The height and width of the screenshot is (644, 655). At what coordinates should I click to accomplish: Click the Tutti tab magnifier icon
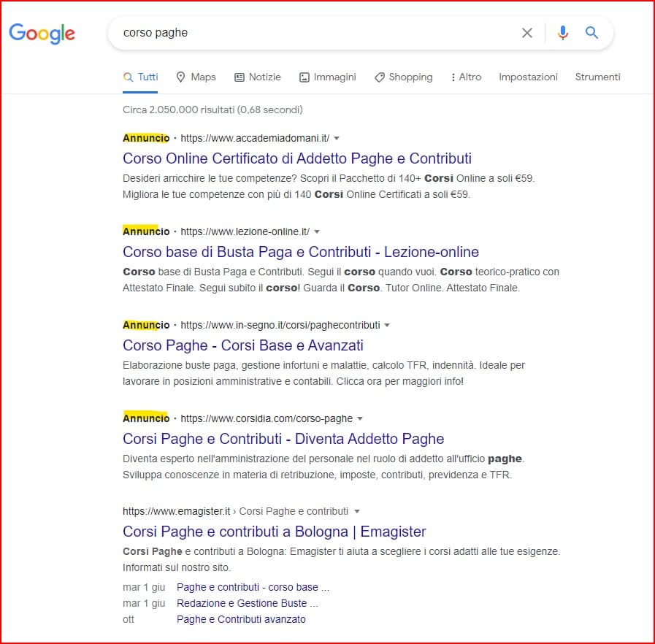[x=129, y=77]
